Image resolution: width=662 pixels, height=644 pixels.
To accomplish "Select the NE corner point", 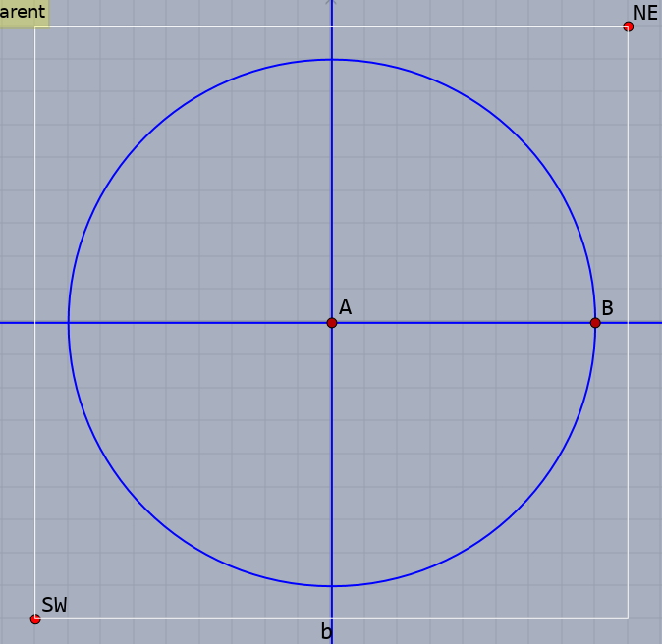I will pyautogui.click(x=629, y=27).
